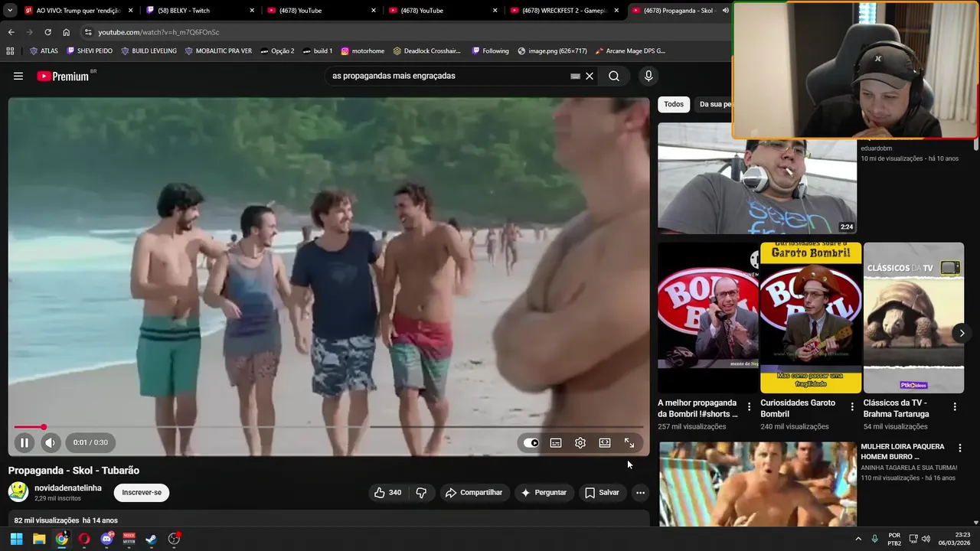Open the MULHER LOIRA PAQUERA HOMEM BURRO video title

(903, 452)
